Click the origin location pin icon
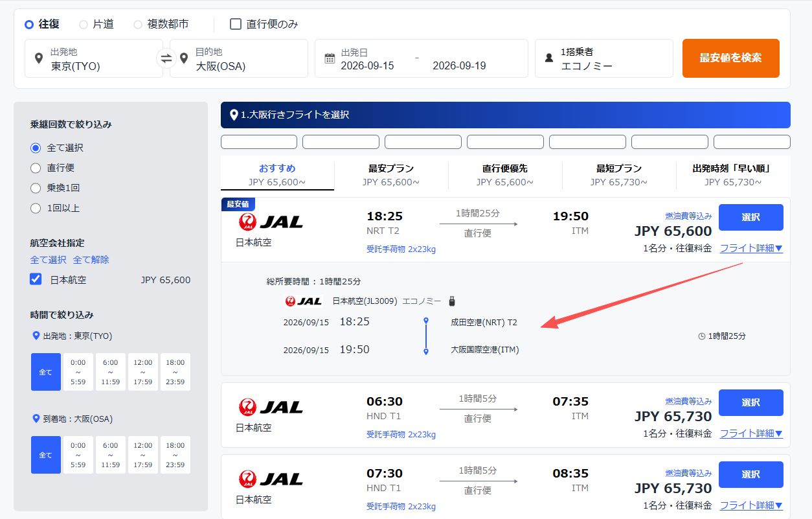 (38, 58)
